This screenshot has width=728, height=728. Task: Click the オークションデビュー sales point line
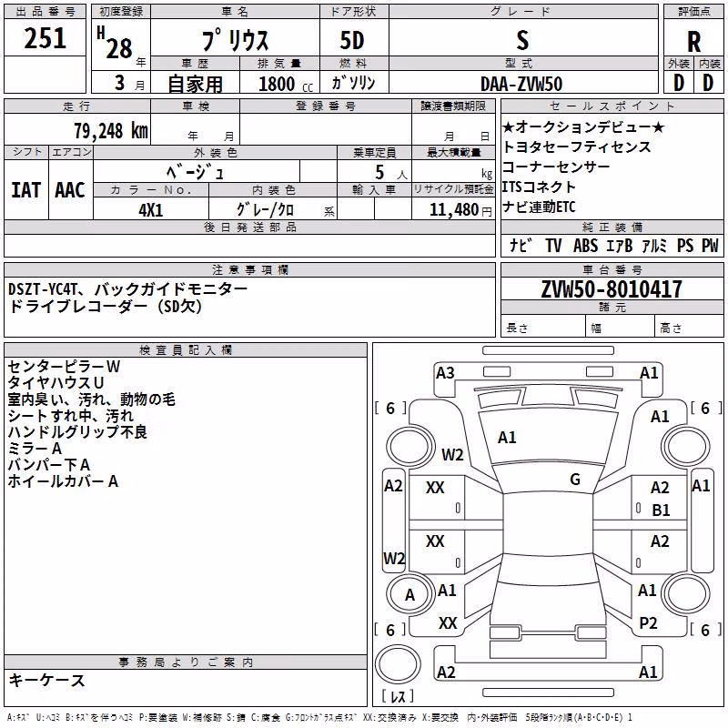click(x=583, y=126)
